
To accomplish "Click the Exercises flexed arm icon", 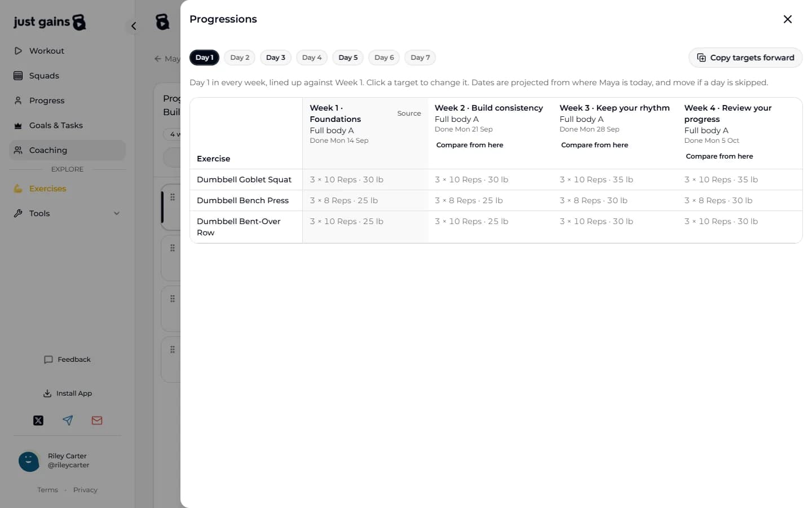I will pos(18,189).
